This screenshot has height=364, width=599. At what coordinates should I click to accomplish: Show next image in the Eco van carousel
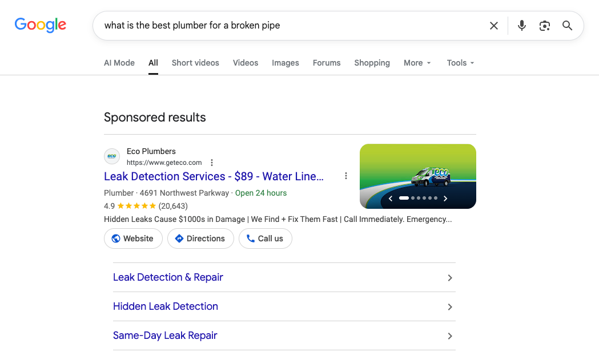(x=445, y=199)
